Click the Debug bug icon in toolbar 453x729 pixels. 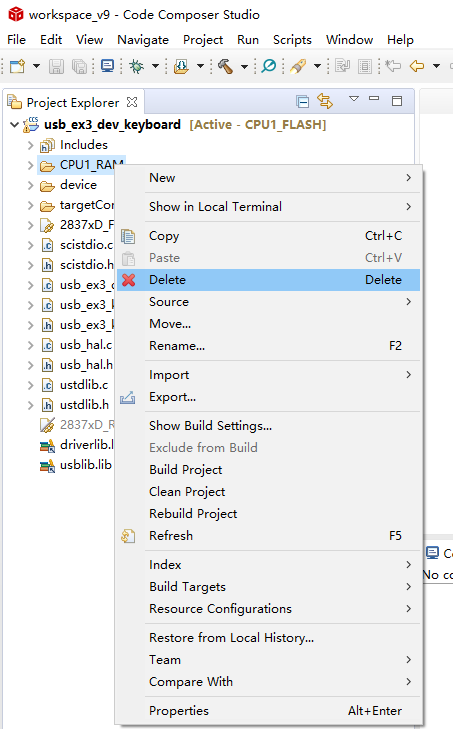click(136, 66)
